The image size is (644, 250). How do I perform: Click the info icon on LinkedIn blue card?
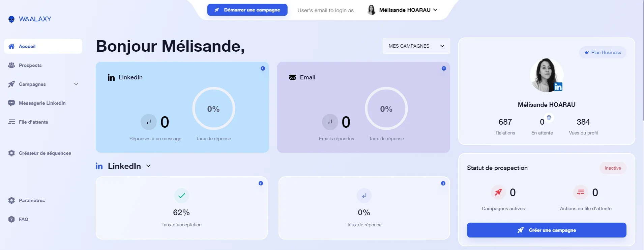[263, 68]
